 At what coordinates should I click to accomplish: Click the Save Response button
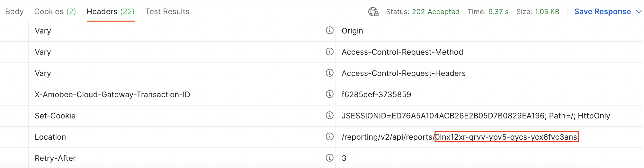[603, 12]
